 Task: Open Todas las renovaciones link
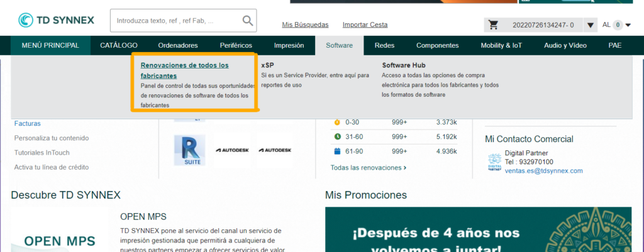click(x=369, y=168)
